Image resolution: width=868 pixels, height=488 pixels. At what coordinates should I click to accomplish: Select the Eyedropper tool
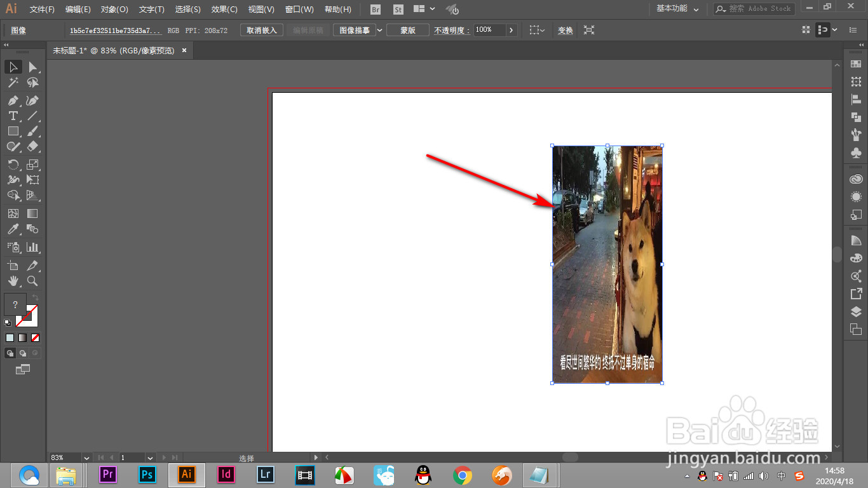(x=13, y=229)
